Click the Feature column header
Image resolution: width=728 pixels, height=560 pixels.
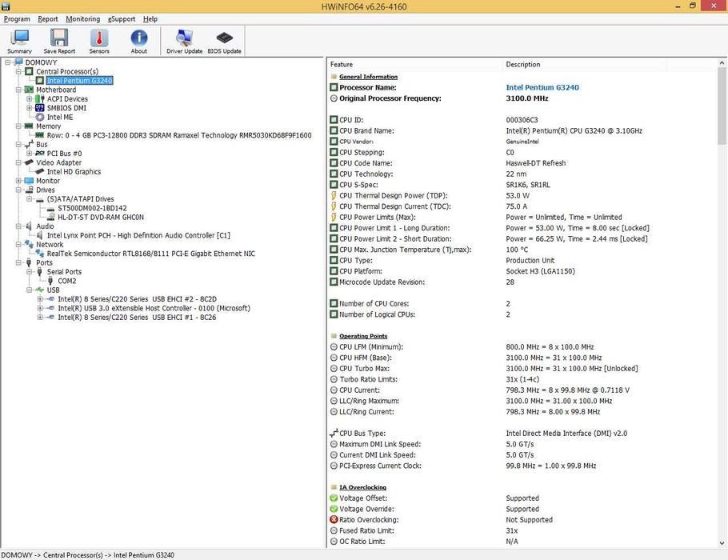point(415,65)
